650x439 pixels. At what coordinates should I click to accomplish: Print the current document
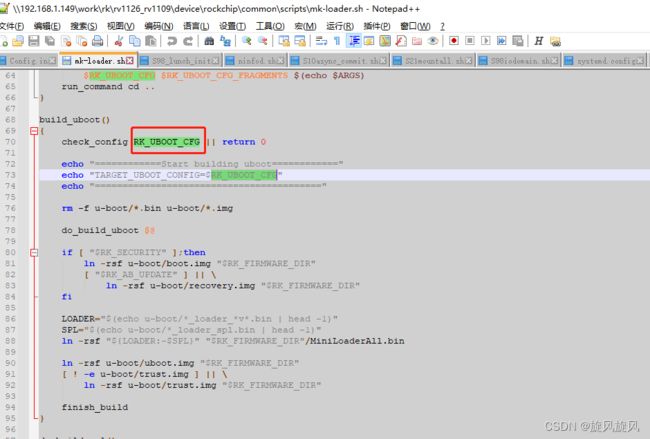pyautogui.click(x=97, y=41)
